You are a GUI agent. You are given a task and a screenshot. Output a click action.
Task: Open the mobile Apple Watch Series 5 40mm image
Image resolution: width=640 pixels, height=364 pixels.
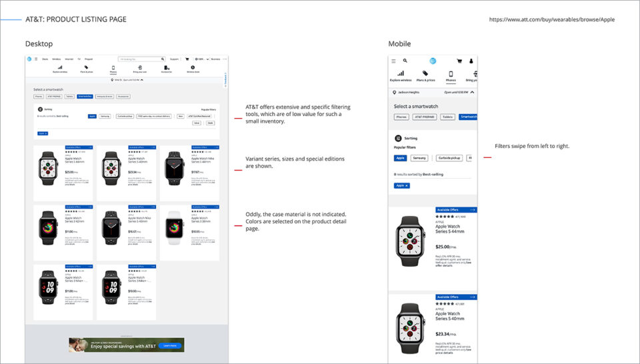[x=410, y=329]
